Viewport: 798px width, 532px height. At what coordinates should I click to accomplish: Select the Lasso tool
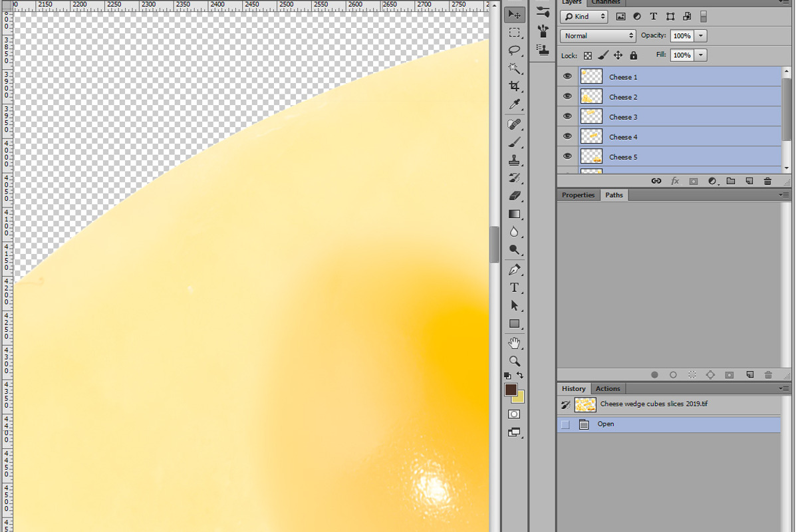514,51
